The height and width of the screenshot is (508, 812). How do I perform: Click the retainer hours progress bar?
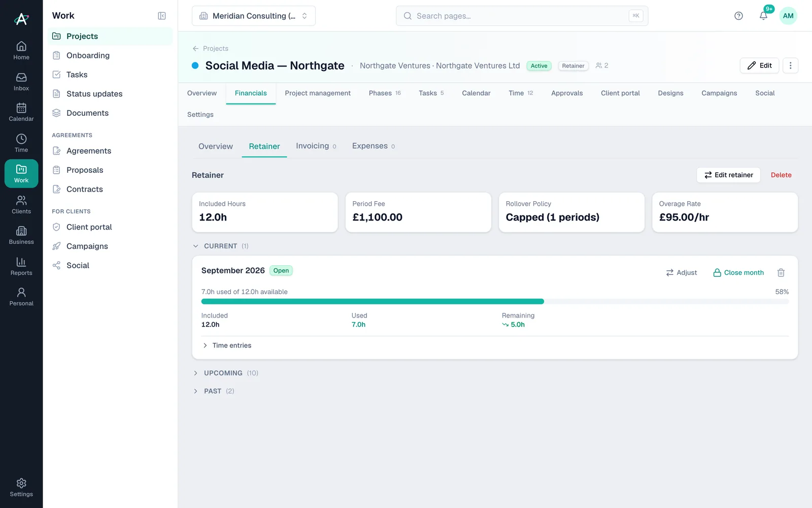495,302
